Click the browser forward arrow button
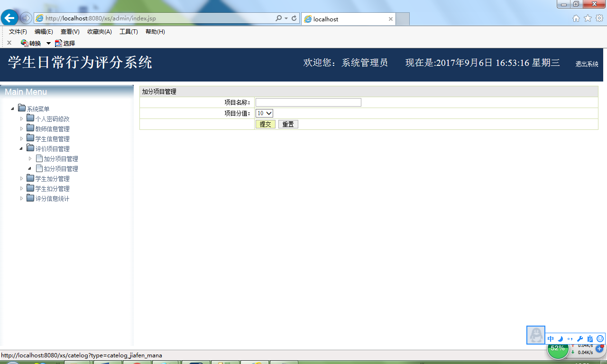Image resolution: width=607 pixels, height=364 pixels. pos(26,18)
